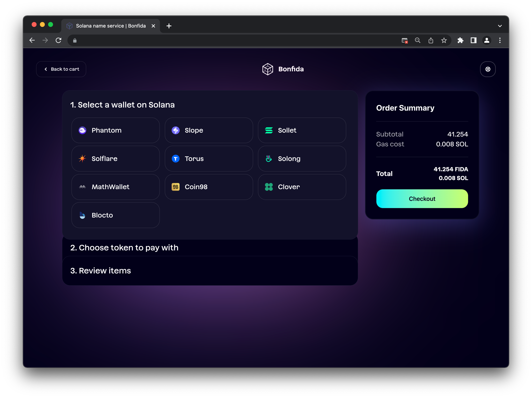Screen dimensions: 532x398
Task: Expand the Review items step
Action: (210, 271)
